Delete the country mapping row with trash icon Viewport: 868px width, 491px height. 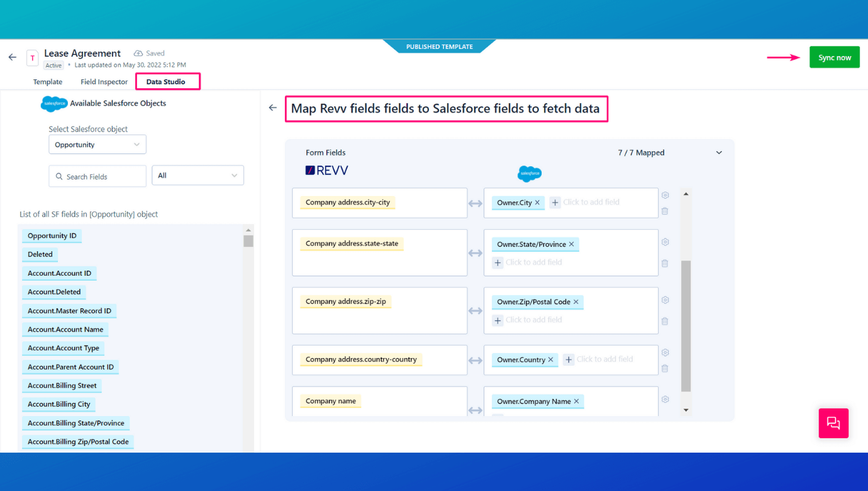click(x=665, y=368)
